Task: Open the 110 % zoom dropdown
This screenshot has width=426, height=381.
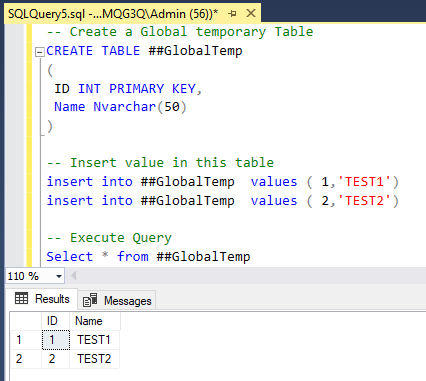Action: click(x=59, y=276)
